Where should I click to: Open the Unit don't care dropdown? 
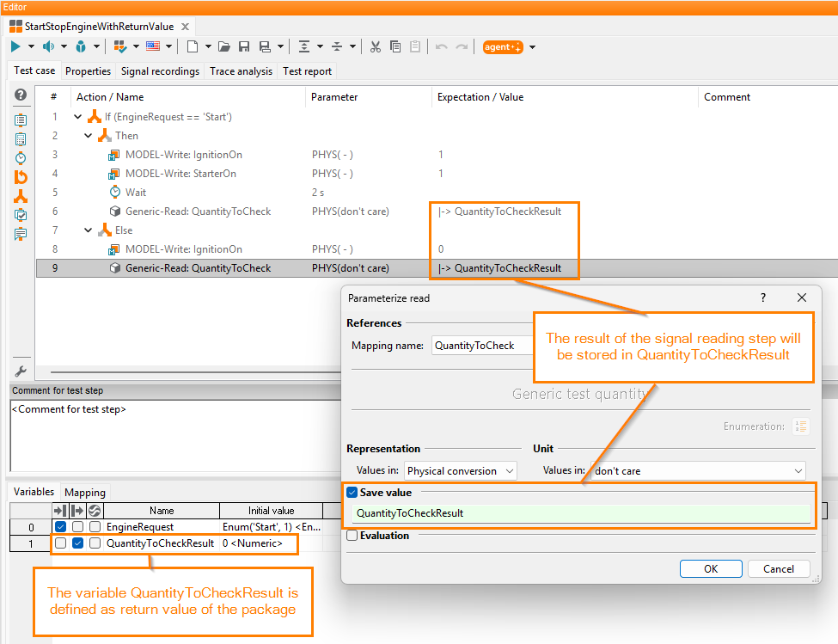pos(698,471)
